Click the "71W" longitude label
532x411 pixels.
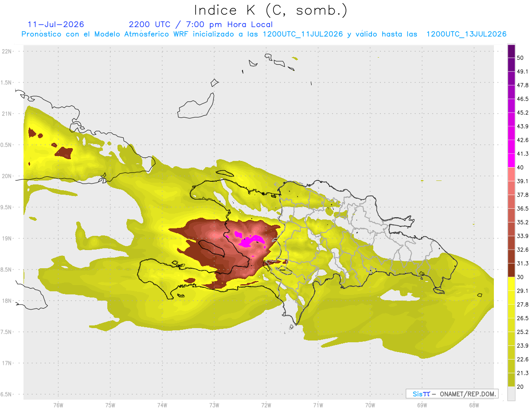click(318, 405)
